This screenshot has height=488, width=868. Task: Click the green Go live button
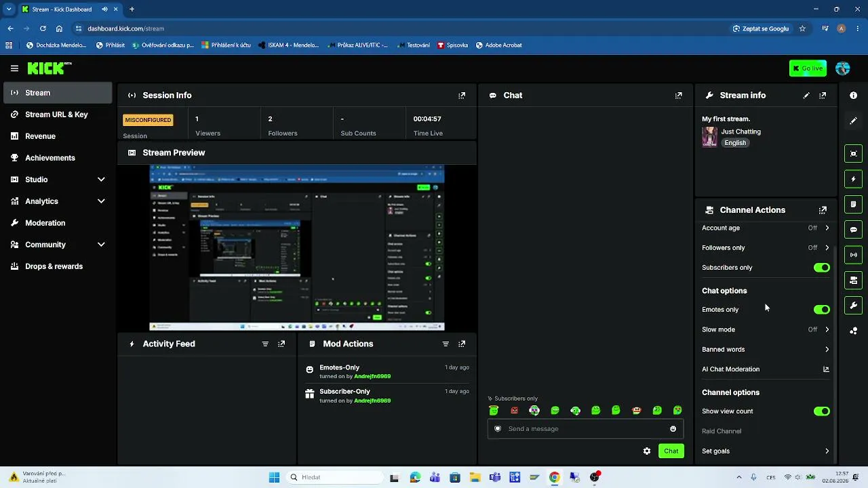[808, 68]
